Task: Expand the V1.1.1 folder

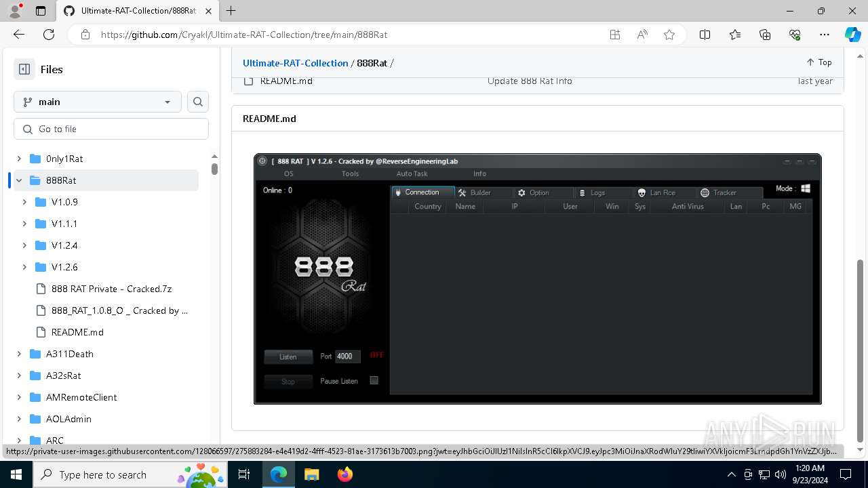Action: (24, 224)
